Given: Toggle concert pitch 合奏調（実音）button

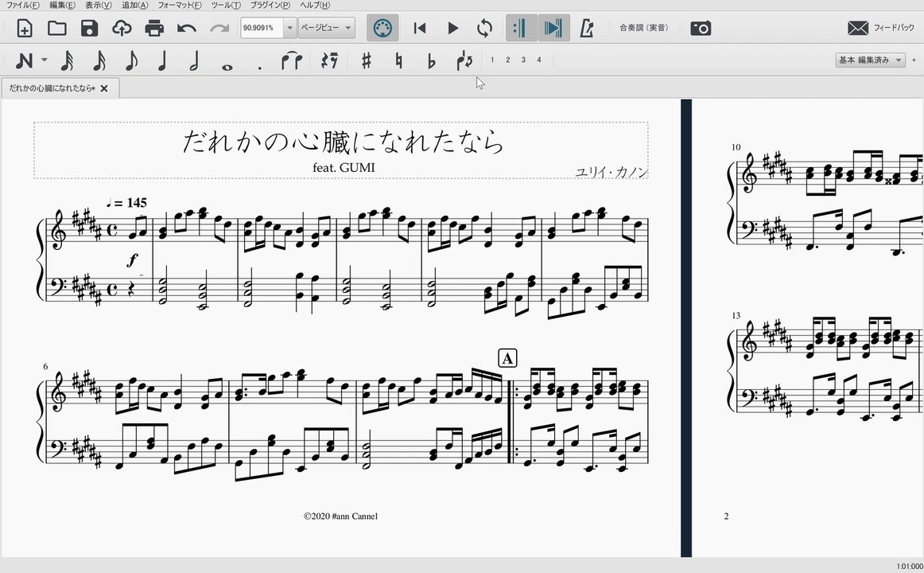Looking at the screenshot, I should 643,28.
